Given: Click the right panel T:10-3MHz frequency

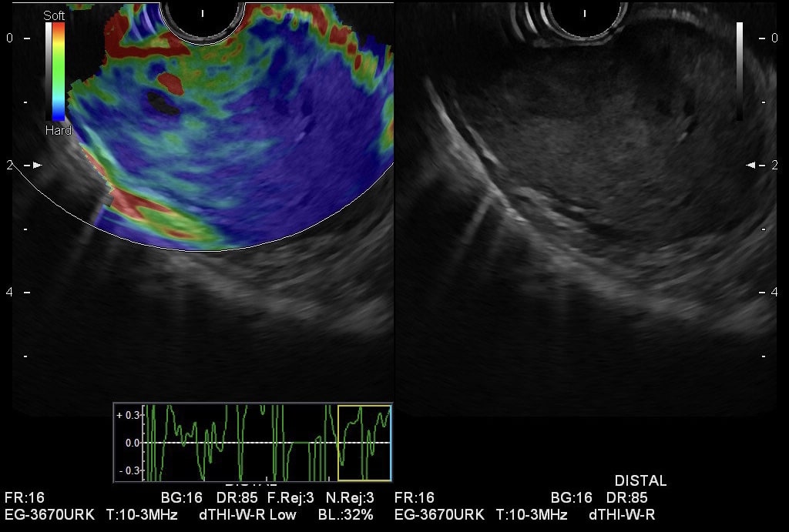Looking at the screenshot, I should pyautogui.click(x=532, y=514).
